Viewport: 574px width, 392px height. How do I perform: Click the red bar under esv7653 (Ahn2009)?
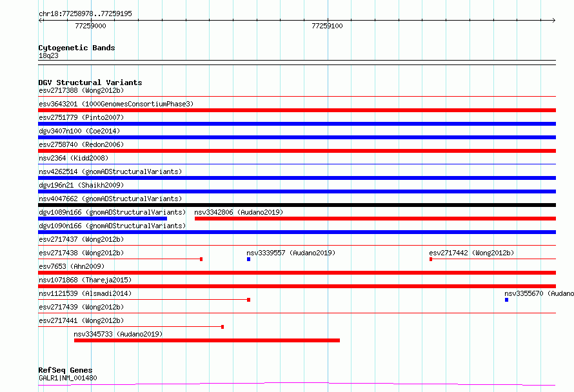coord(297,273)
